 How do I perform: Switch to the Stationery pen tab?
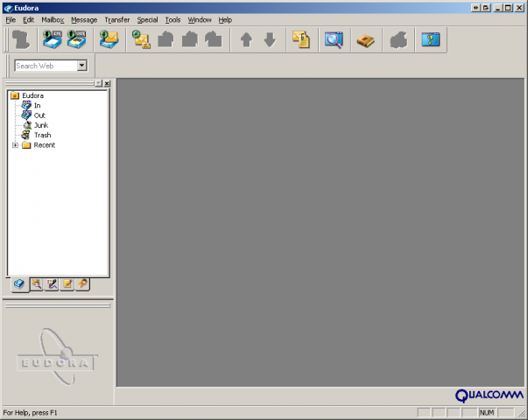(52, 284)
